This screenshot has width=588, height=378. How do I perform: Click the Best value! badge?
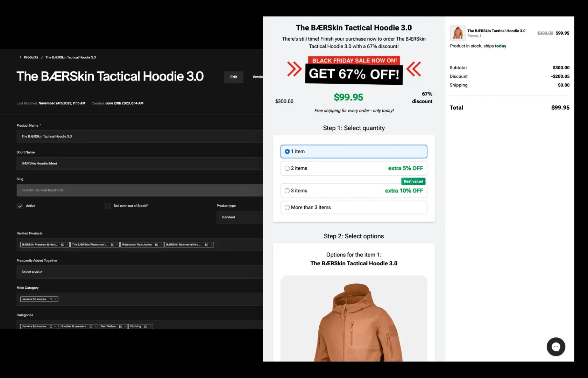pos(413,181)
